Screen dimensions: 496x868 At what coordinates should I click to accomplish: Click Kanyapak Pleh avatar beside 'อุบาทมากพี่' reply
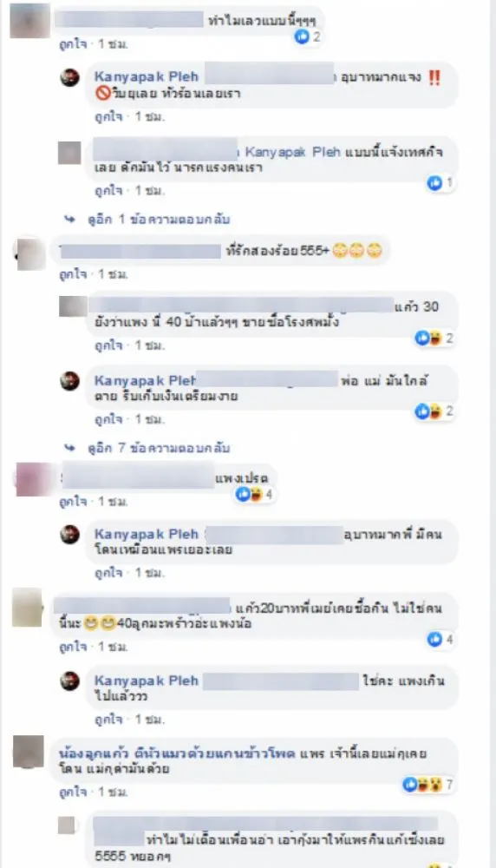(x=69, y=535)
